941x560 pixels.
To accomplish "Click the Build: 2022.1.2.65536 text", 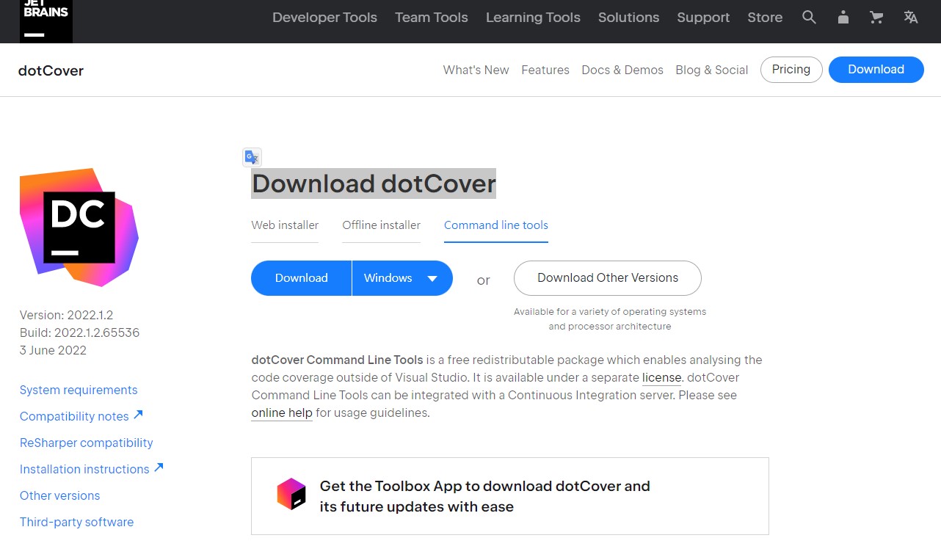I will (79, 333).
